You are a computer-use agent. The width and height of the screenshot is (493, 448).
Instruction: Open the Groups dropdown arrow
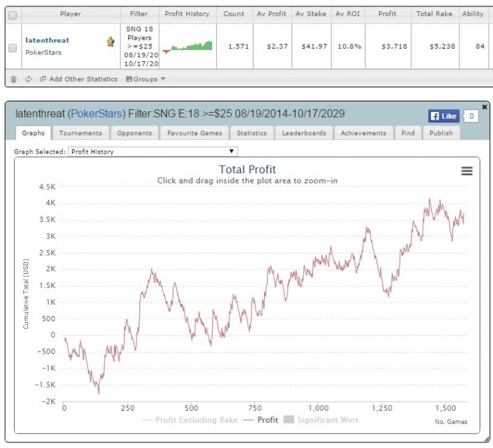[163, 79]
